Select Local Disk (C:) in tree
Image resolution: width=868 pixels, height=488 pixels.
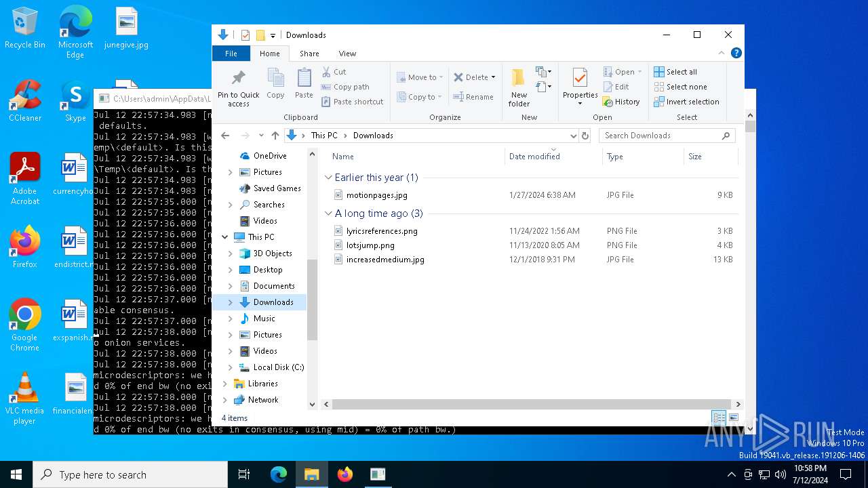tap(278, 367)
